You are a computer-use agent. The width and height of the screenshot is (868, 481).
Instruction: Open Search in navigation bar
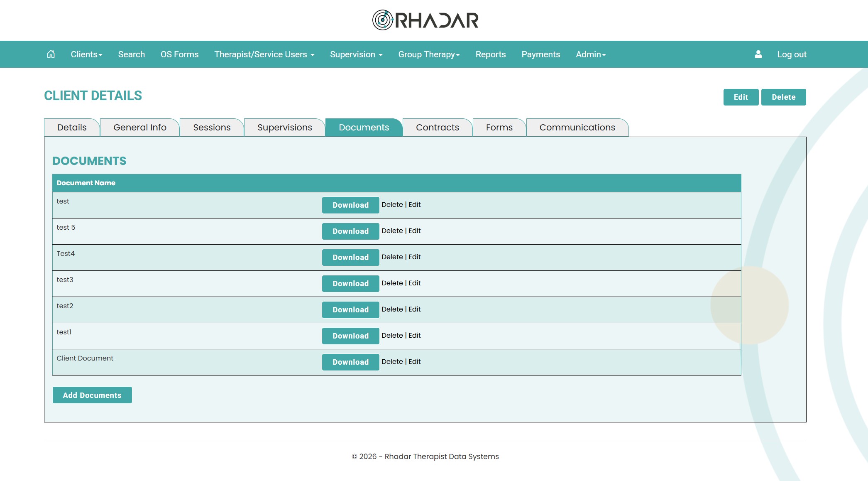pos(132,54)
